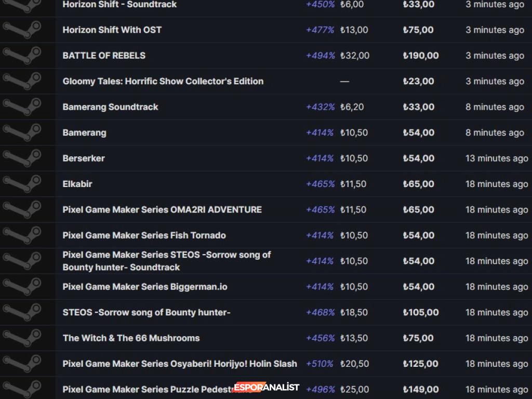Screen dimensions: 532x399
Task: Click the Bamerang game title
Action: tap(84, 133)
